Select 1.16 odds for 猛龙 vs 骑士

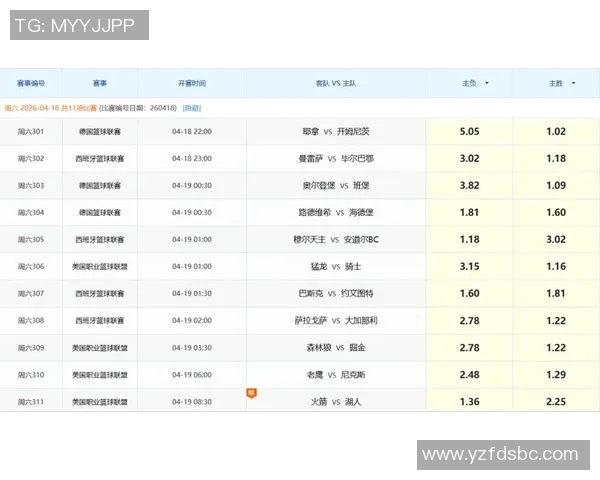pyautogui.click(x=556, y=266)
